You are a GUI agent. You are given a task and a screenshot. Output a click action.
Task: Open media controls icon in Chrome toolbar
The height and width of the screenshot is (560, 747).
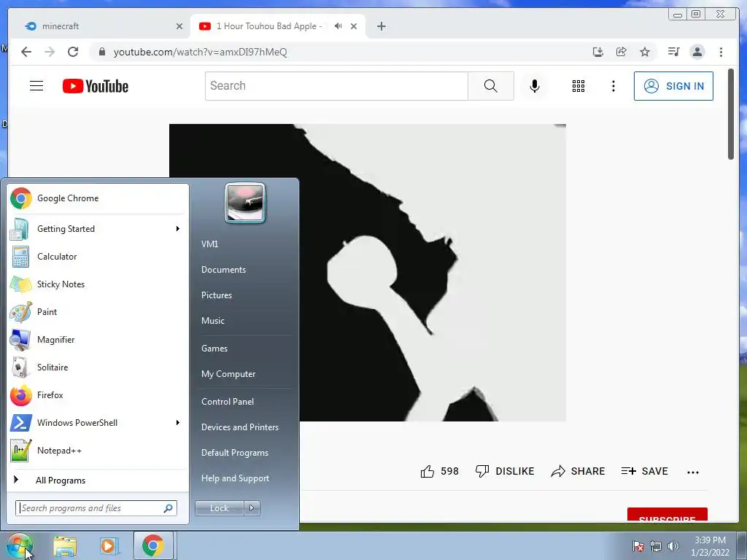673,52
